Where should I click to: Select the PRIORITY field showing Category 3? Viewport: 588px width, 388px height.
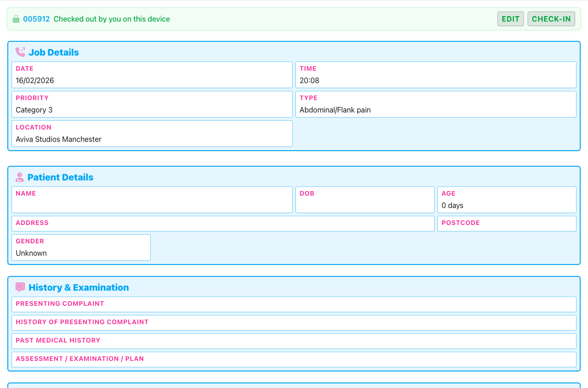pyautogui.click(x=152, y=104)
